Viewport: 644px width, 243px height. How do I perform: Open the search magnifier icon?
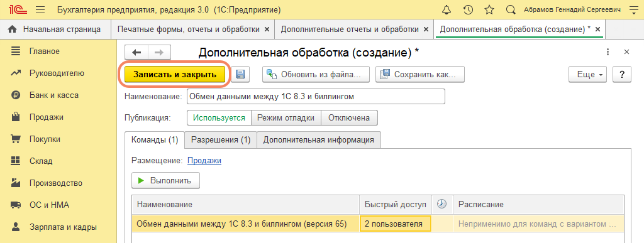click(511, 9)
